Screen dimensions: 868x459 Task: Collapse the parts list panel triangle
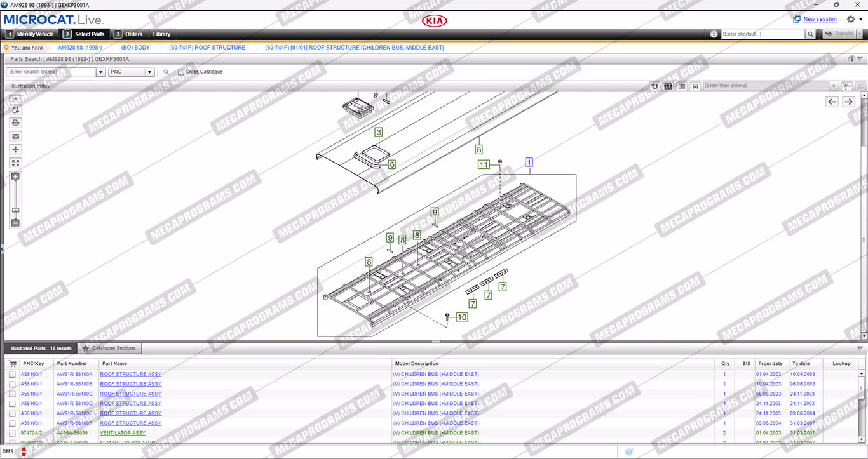pyautogui.click(x=860, y=349)
